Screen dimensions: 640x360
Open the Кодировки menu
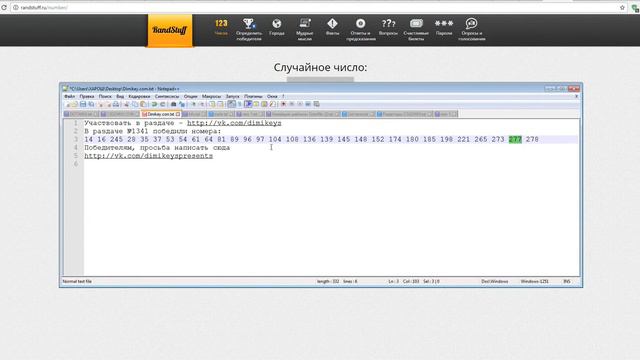tap(139, 96)
